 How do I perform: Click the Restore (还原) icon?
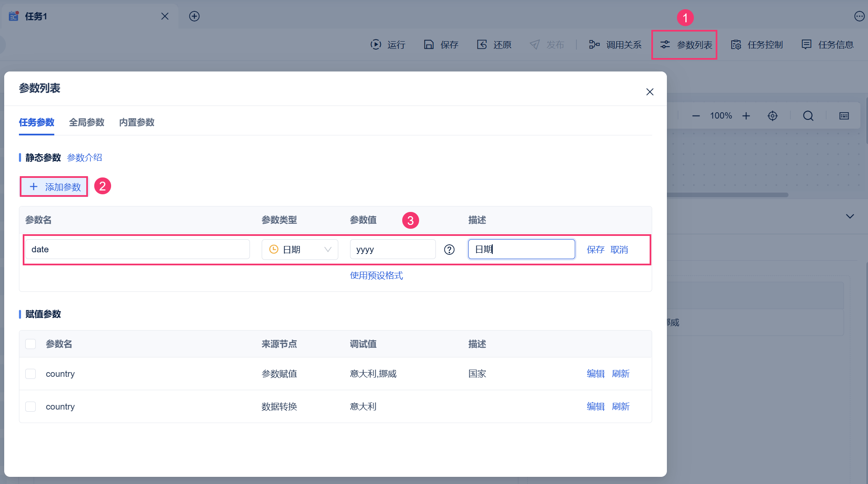click(482, 44)
